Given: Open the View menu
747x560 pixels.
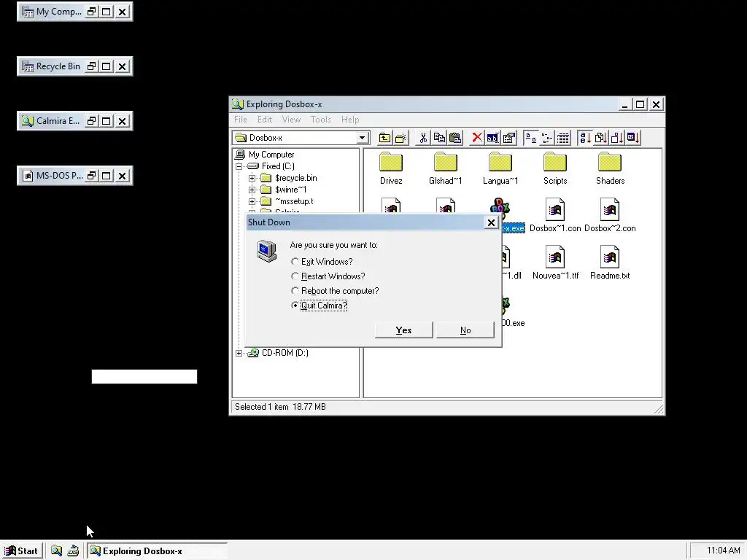Looking at the screenshot, I should point(291,120).
